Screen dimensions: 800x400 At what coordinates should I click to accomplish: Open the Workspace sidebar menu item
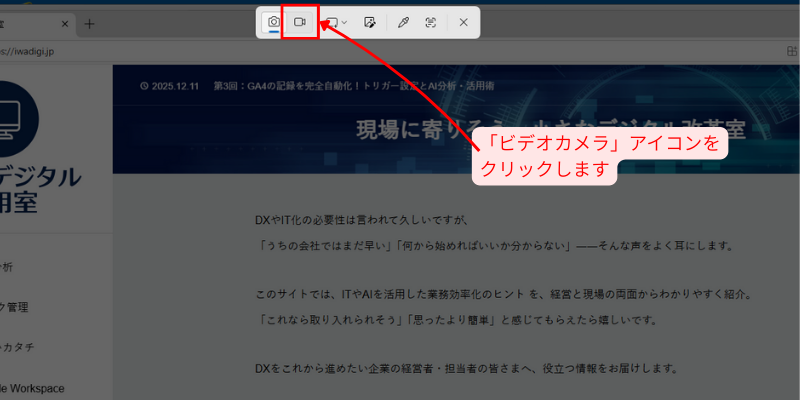click(x=32, y=388)
